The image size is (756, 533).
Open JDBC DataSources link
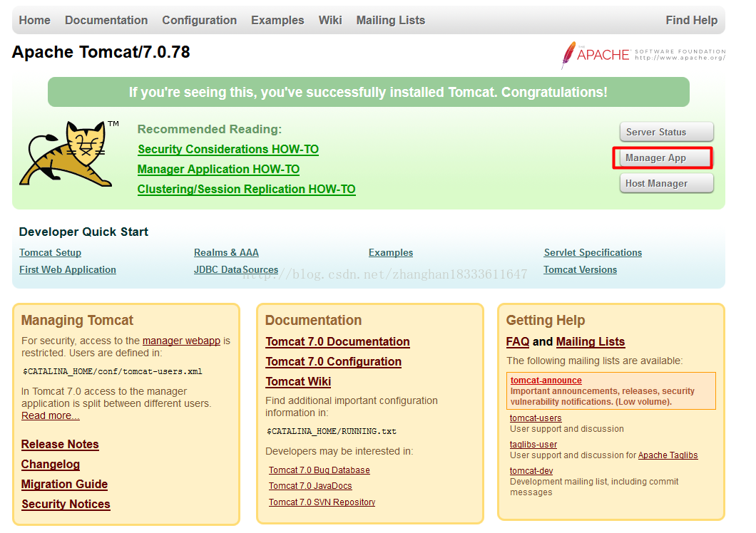coord(236,270)
